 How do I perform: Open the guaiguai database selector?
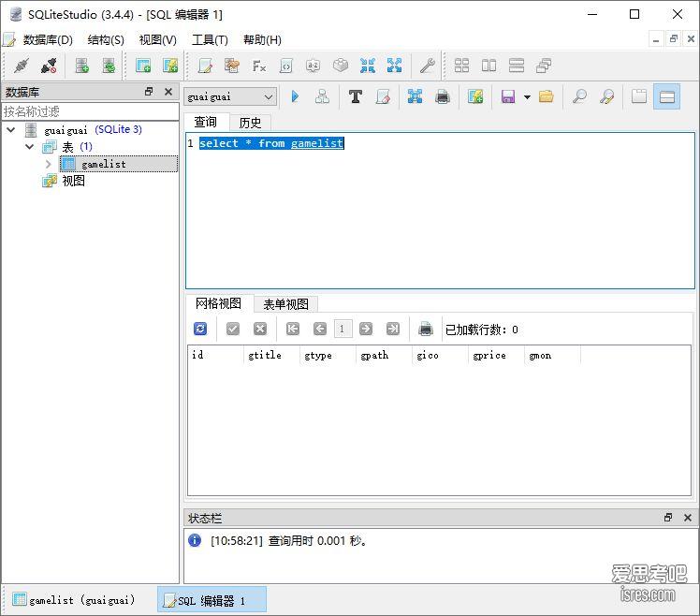click(230, 96)
